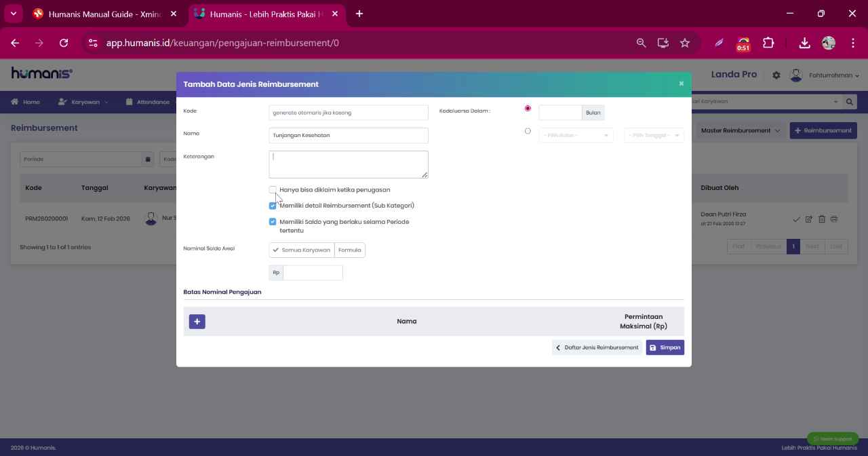This screenshot has height=456, width=868.
Task: Choose Semua Karyawan for Nominal Saldo Awal
Action: [302, 250]
